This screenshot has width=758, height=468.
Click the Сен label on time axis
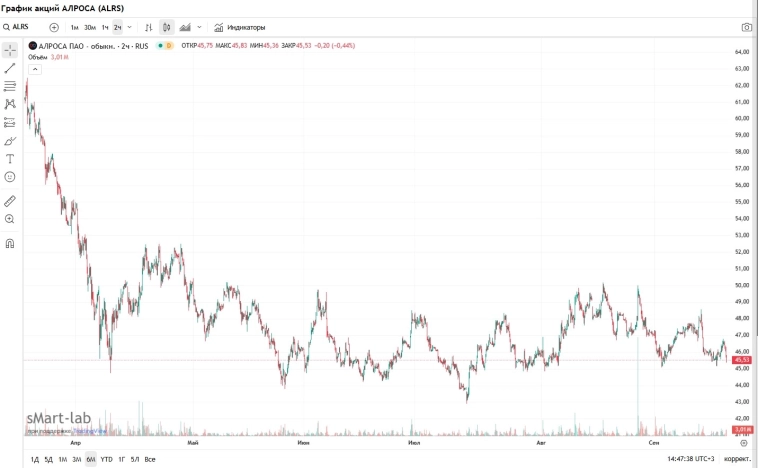pos(654,443)
